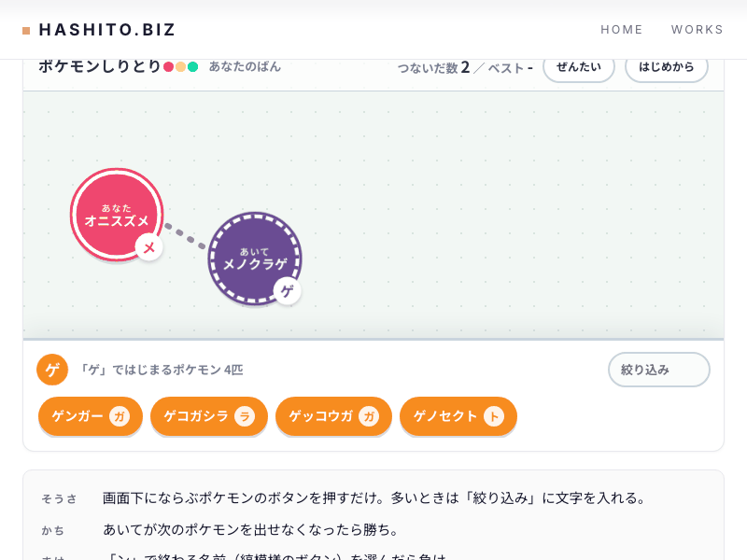Click the red dot next to the title
747x560 pixels.
point(168,66)
